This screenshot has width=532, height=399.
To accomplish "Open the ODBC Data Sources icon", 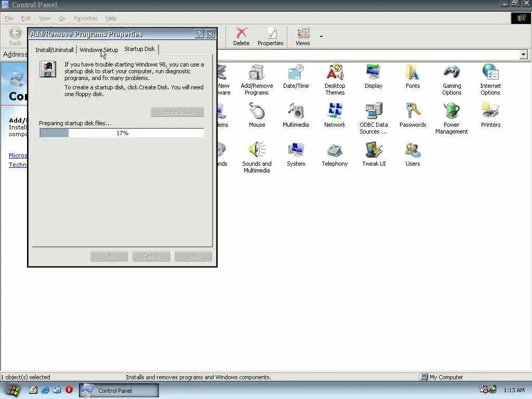I will [374, 119].
